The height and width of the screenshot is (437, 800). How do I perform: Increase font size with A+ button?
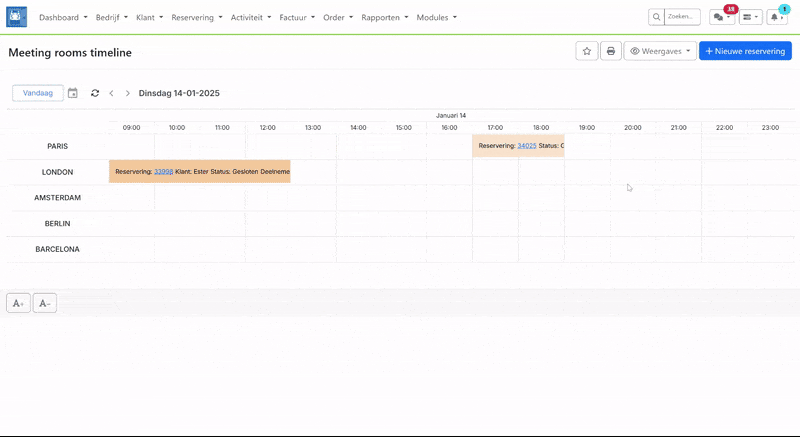click(18, 303)
